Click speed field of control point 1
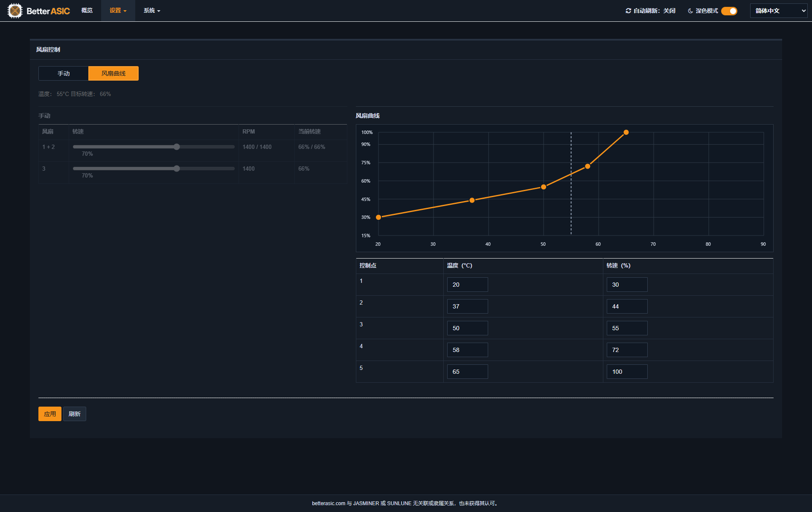The width and height of the screenshot is (812, 512). pyautogui.click(x=627, y=285)
